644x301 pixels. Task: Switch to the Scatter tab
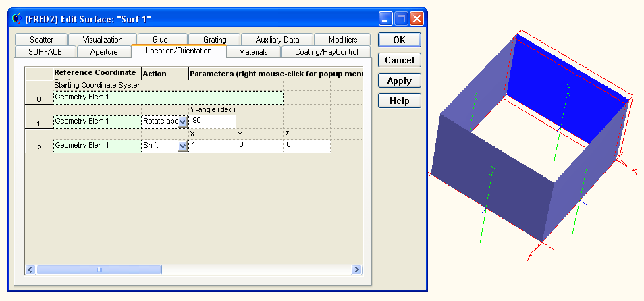click(x=41, y=40)
